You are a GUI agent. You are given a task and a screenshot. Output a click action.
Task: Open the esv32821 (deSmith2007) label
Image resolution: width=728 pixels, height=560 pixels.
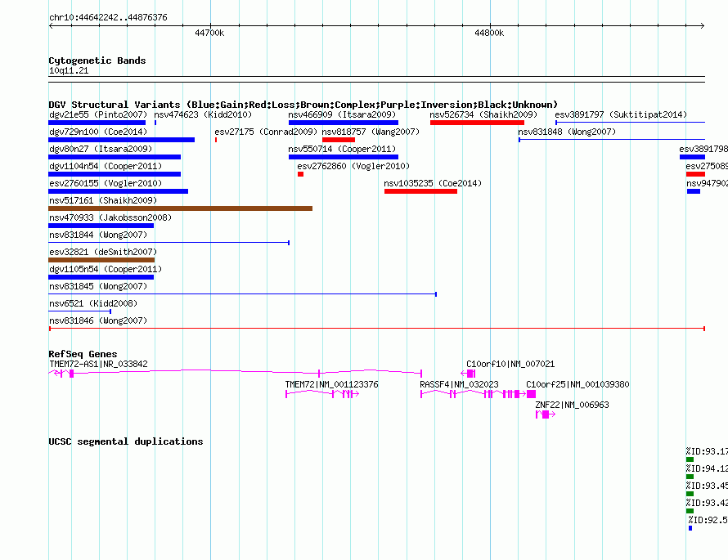103,252
